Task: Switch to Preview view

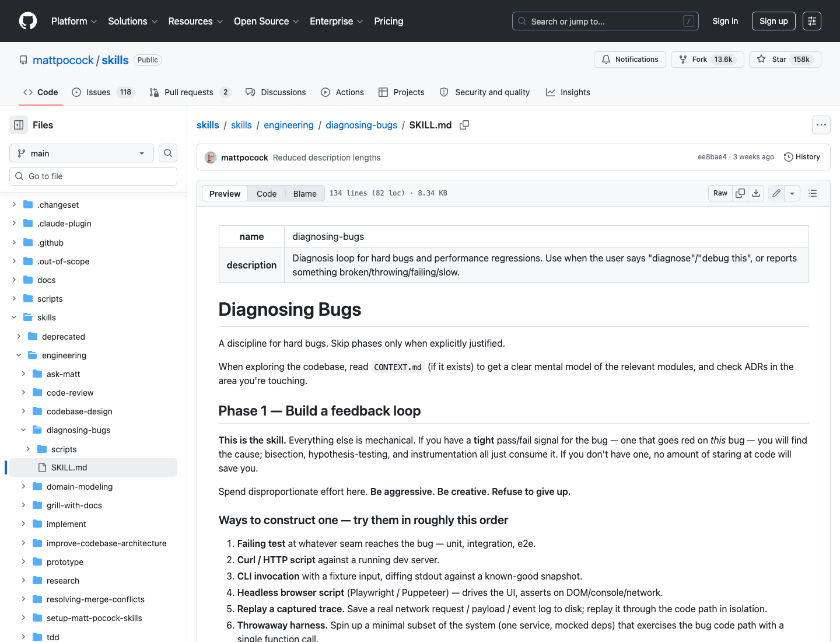Action: (225, 194)
